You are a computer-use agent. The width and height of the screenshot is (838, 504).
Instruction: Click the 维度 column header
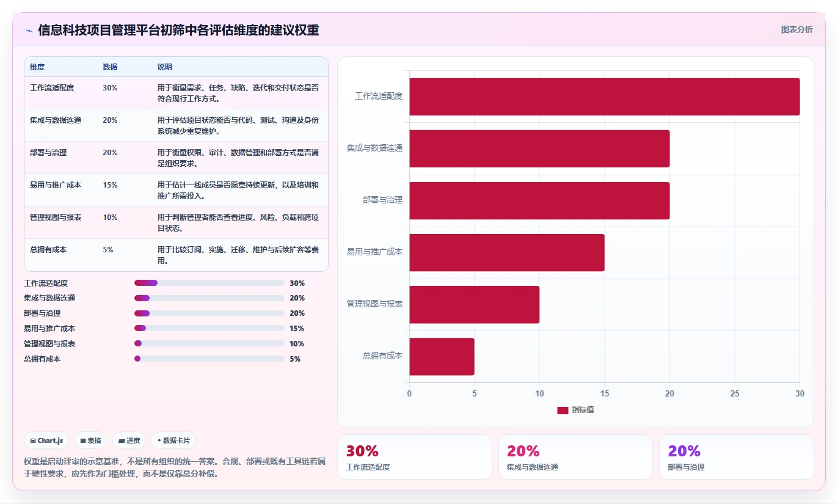coord(37,67)
